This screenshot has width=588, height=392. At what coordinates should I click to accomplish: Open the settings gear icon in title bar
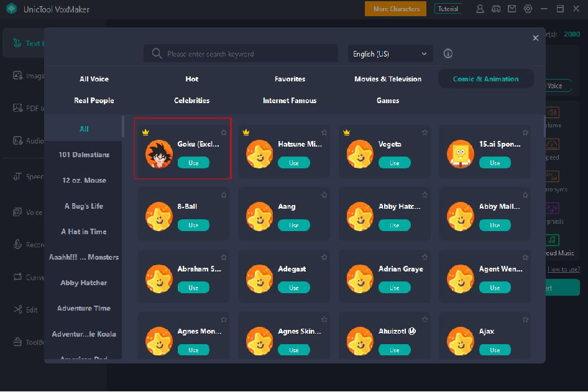528,9
